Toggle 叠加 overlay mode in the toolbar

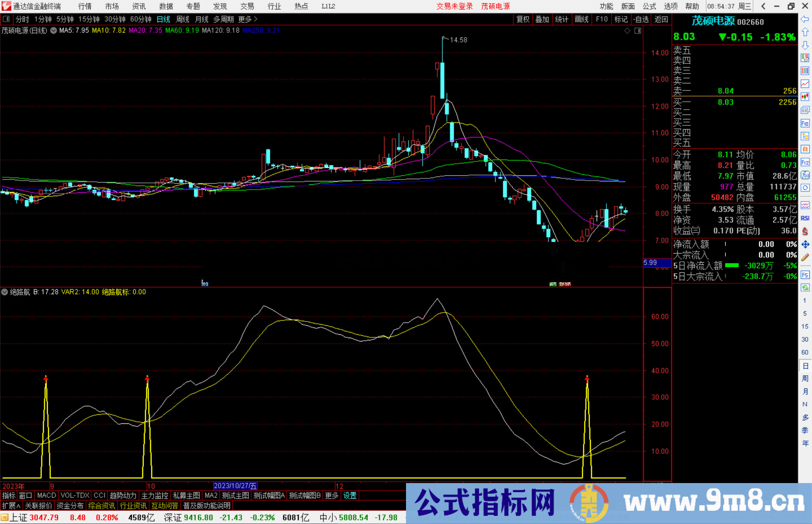coord(542,19)
